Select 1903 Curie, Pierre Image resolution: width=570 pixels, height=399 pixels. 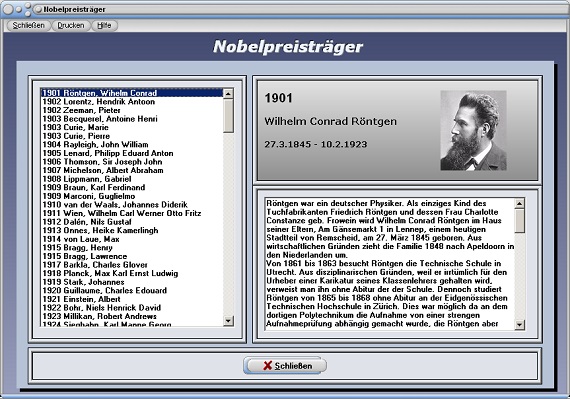pyautogui.click(x=132, y=136)
